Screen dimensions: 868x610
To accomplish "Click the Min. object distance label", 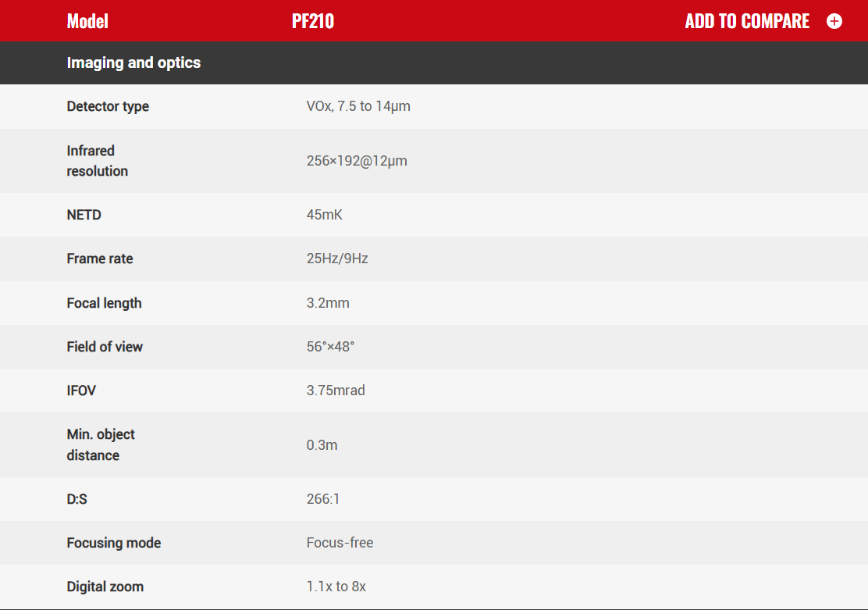I will tap(101, 444).
